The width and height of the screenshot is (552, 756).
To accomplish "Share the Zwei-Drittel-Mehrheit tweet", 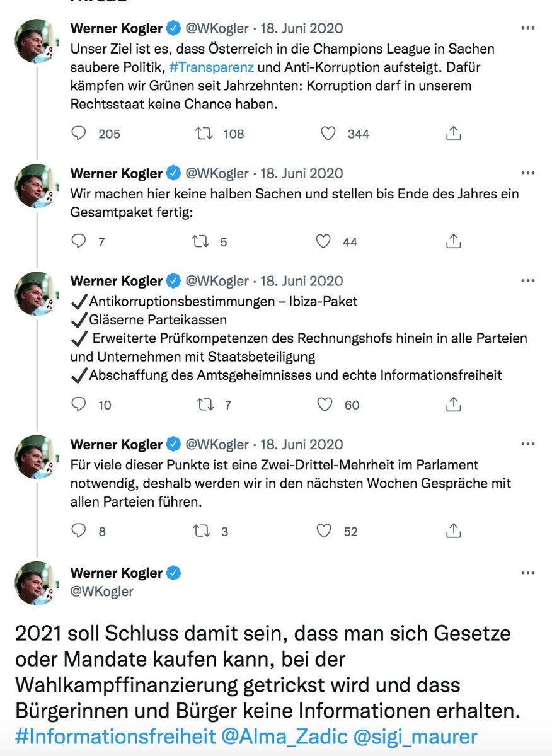I will click(454, 531).
